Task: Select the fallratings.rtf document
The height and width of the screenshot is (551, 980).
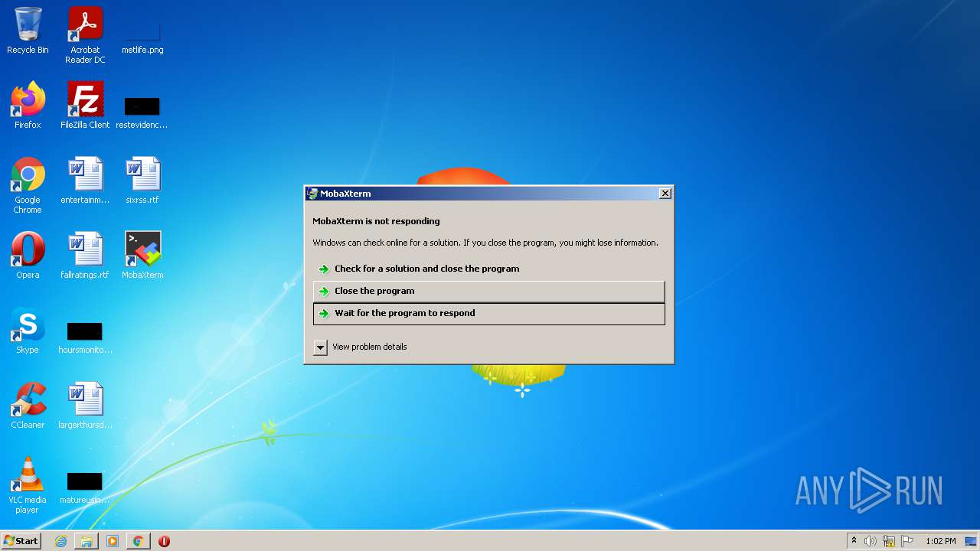Action: point(85,256)
